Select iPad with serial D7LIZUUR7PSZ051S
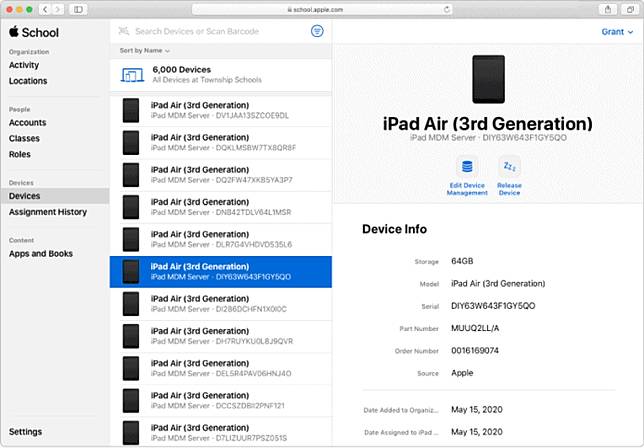The image size is (644, 448). pyautogui.click(x=221, y=432)
